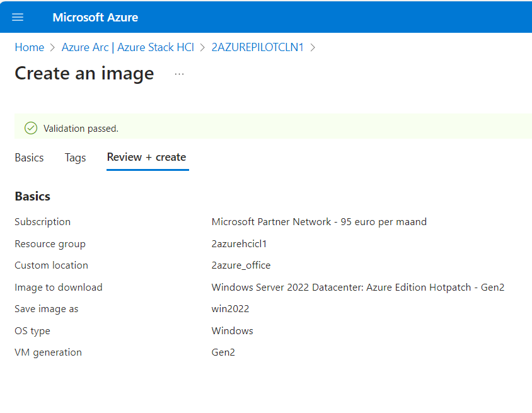
Task: Click the green validation checkmark icon
Action: click(x=31, y=128)
